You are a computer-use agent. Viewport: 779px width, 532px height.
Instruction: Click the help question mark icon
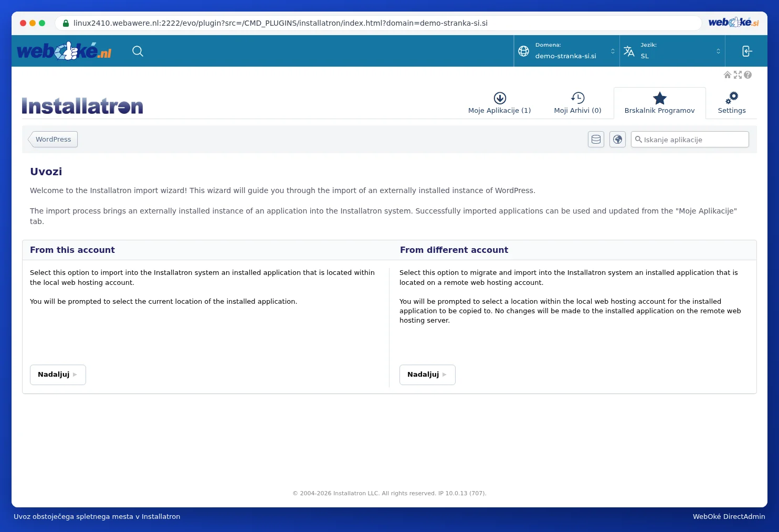(x=748, y=75)
